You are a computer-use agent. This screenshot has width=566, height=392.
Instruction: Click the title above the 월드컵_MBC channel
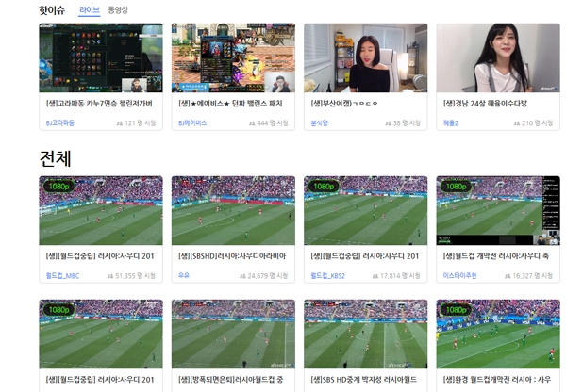coord(100,256)
